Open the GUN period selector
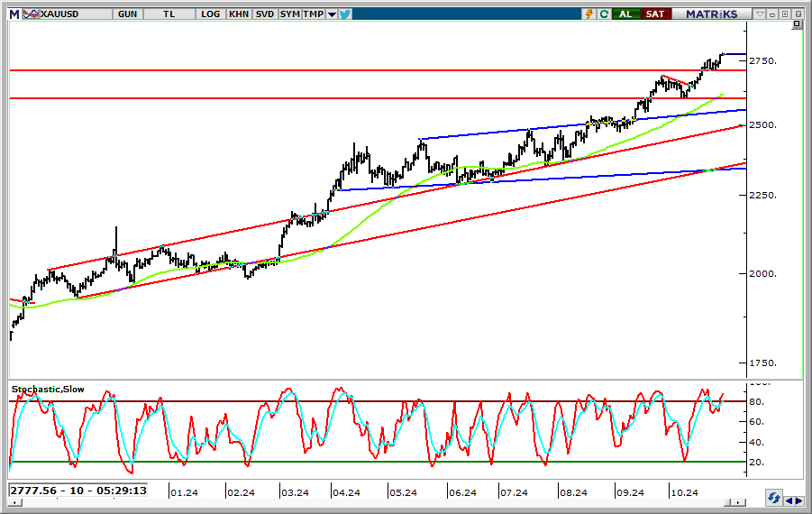This screenshot has height=514, width=812. pos(127,14)
